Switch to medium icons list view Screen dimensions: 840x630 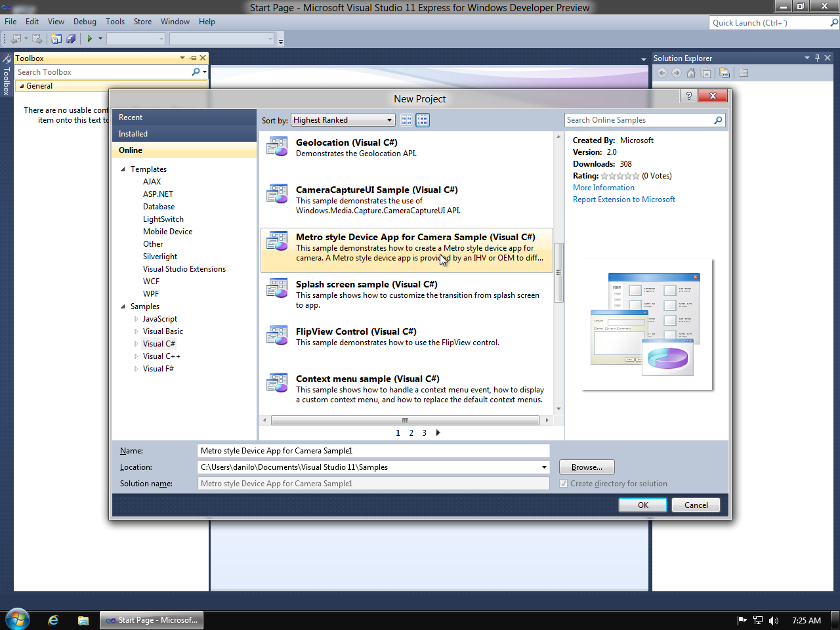point(423,120)
